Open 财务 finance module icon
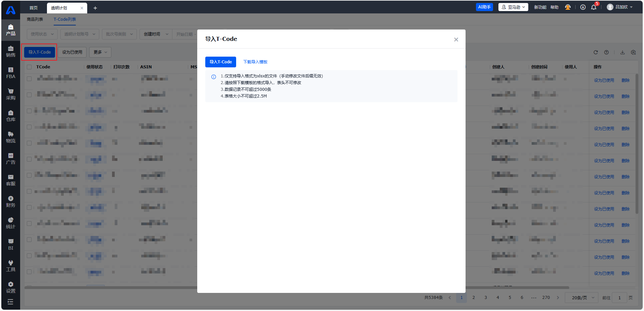Screen dimensions: 644x311 click(x=11, y=201)
